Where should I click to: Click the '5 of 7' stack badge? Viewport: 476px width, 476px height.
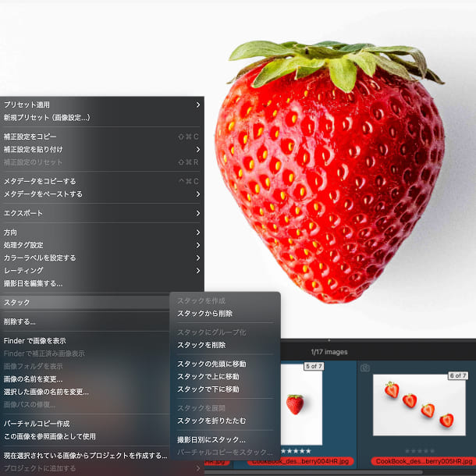(314, 366)
